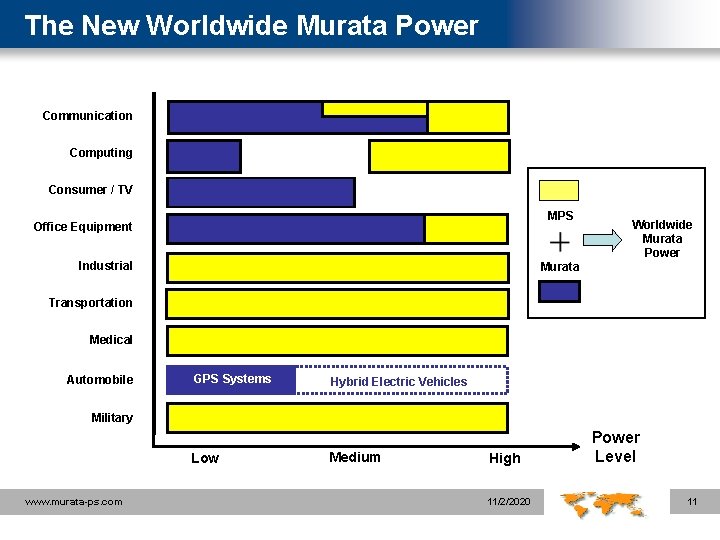The image size is (720, 540).
Task: Click the yellow MPS legend swatch
Action: click(x=559, y=191)
